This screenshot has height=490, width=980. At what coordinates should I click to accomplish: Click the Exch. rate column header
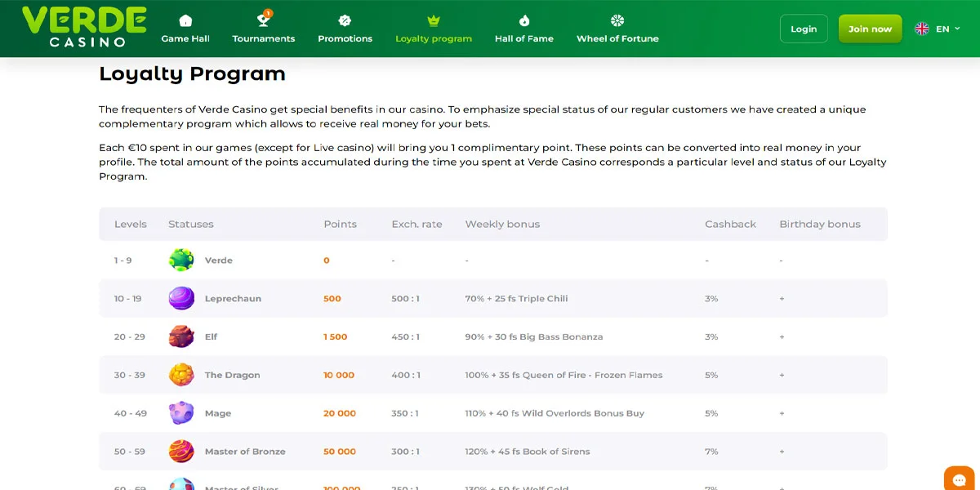(416, 224)
